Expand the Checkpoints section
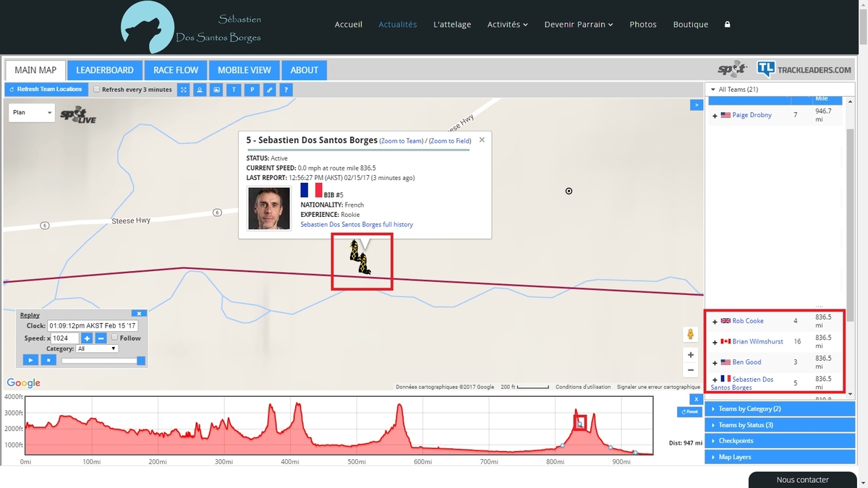Image resolution: width=868 pixels, height=488 pixels. pyautogui.click(x=736, y=441)
